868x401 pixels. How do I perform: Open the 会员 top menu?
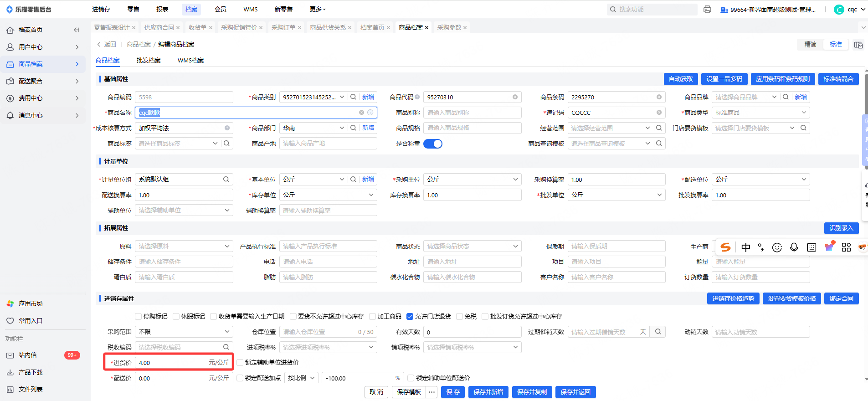tap(220, 9)
